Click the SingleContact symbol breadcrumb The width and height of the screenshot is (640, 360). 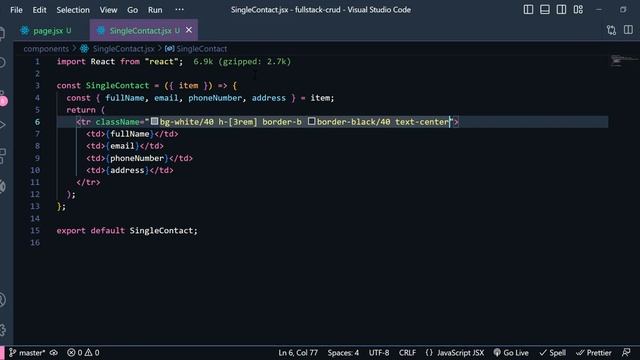pyautogui.click(x=202, y=49)
